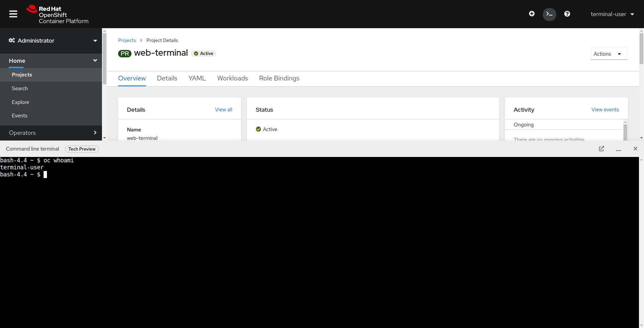
Task: Open the terminal-user account dropdown
Action: pos(612,14)
